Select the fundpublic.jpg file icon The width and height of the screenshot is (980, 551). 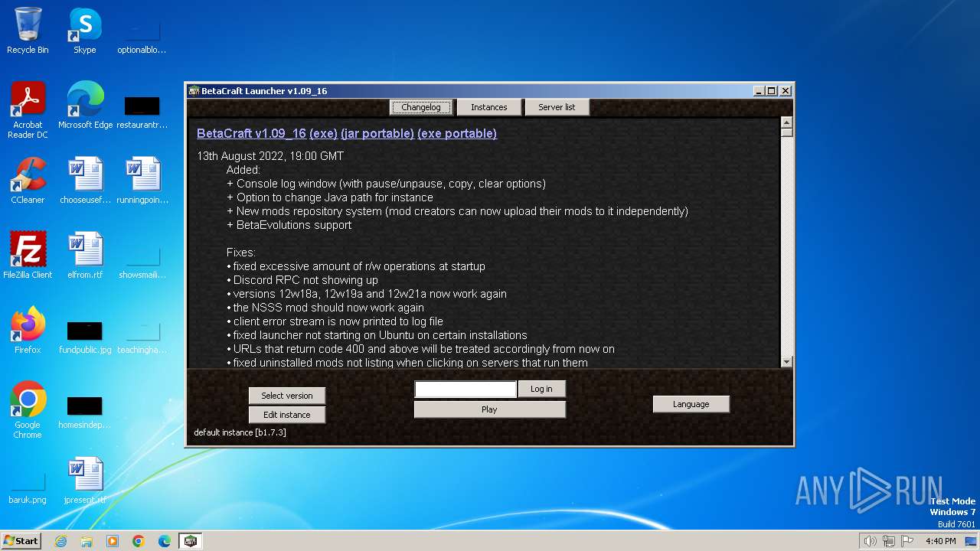click(85, 337)
